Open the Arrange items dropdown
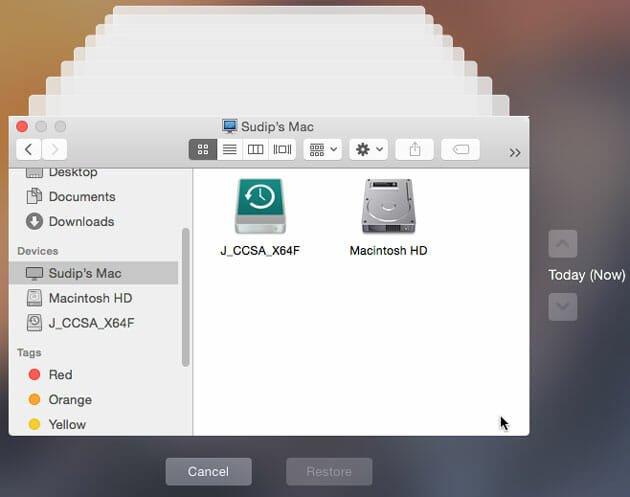The width and height of the screenshot is (630, 497). click(x=323, y=149)
